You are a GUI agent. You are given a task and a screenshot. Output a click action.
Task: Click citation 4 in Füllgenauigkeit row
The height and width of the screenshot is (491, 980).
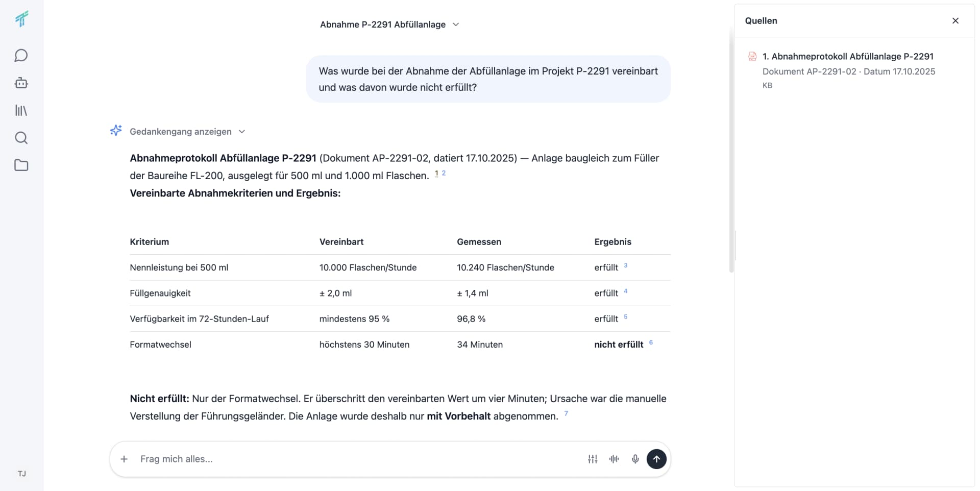click(626, 291)
